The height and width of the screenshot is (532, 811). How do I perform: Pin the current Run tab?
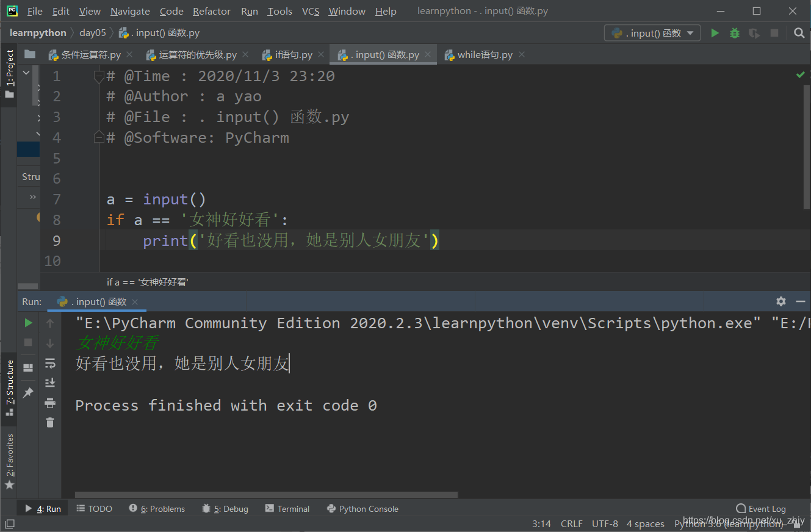(x=28, y=393)
